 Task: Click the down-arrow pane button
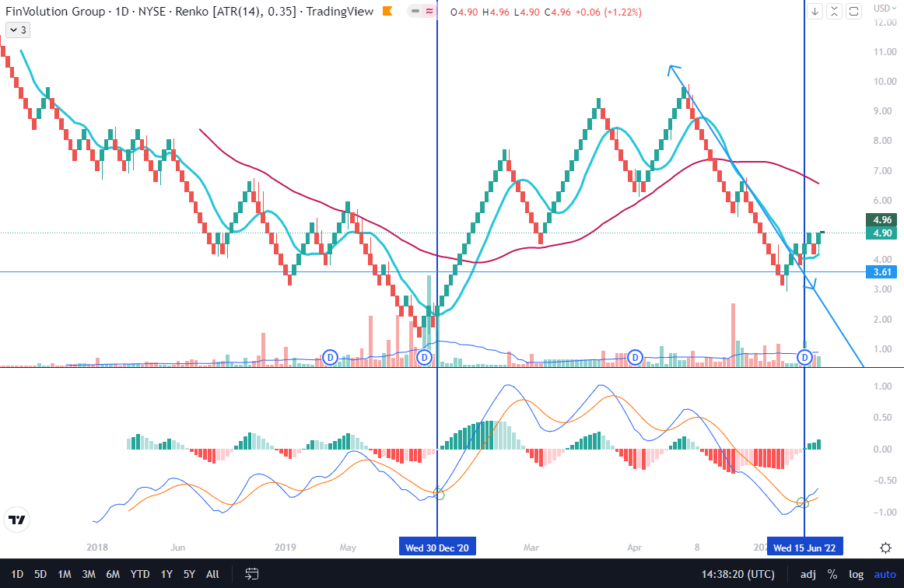pyautogui.click(x=815, y=11)
